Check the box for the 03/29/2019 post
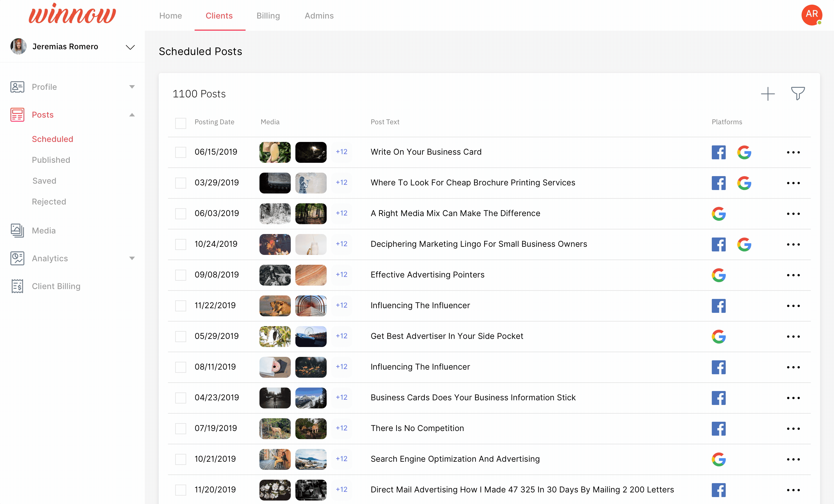The width and height of the screenshot is (834, 504). click(180, 183)
